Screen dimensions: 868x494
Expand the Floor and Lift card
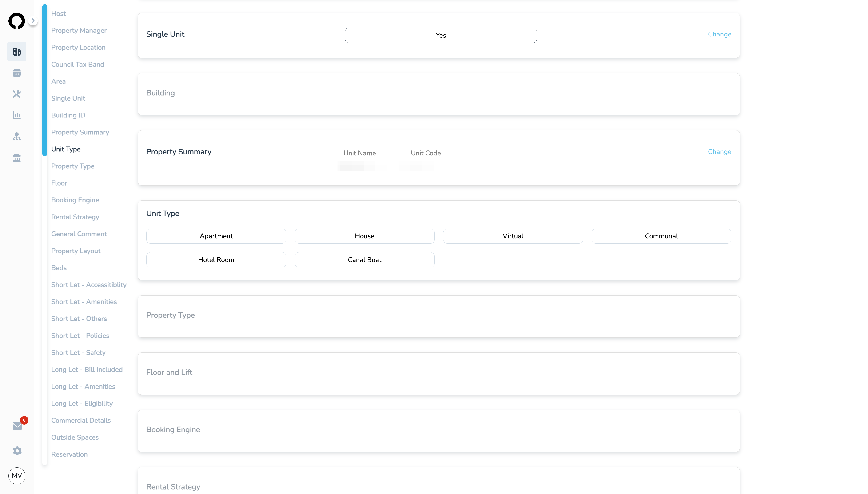[x=438, y=374]
